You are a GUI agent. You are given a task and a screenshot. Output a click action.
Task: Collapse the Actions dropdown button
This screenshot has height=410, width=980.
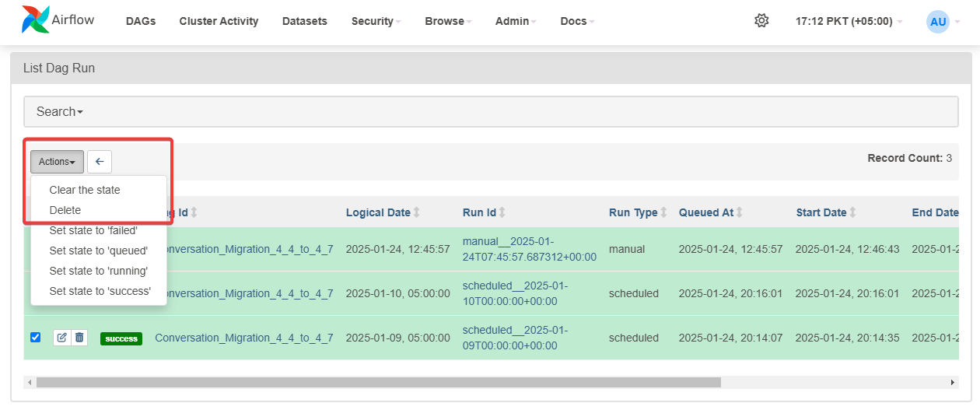point(57,162)
